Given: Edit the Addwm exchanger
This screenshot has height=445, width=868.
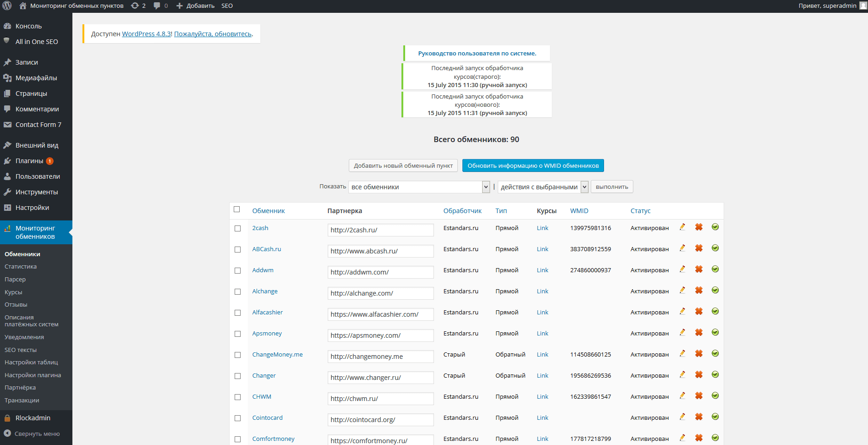Looking at the screenshot, I should [x=682, y=269].
